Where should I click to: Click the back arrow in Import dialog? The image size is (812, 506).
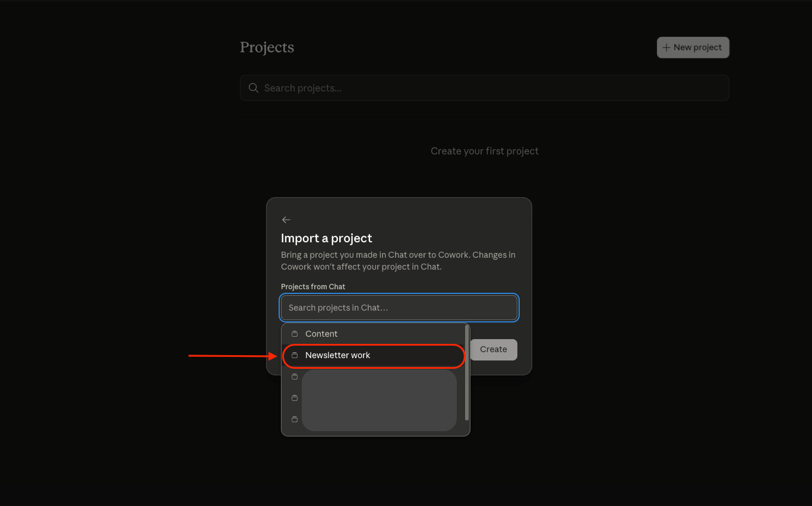(286, 220)
